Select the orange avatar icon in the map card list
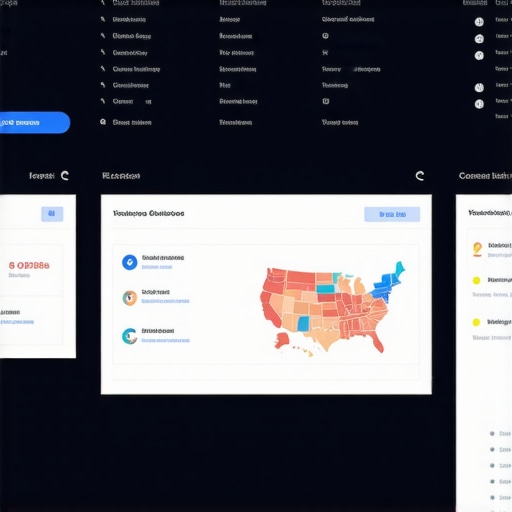512x512 pixels. coord(130,298)
